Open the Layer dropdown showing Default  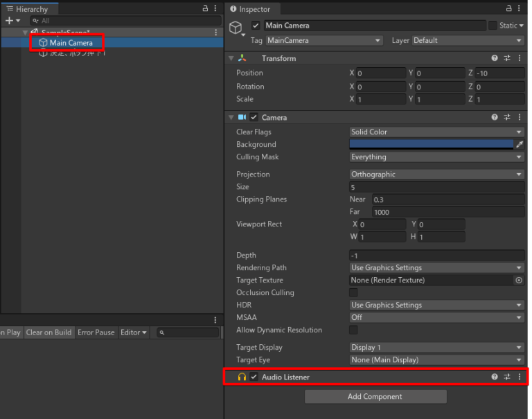point(468,40)
